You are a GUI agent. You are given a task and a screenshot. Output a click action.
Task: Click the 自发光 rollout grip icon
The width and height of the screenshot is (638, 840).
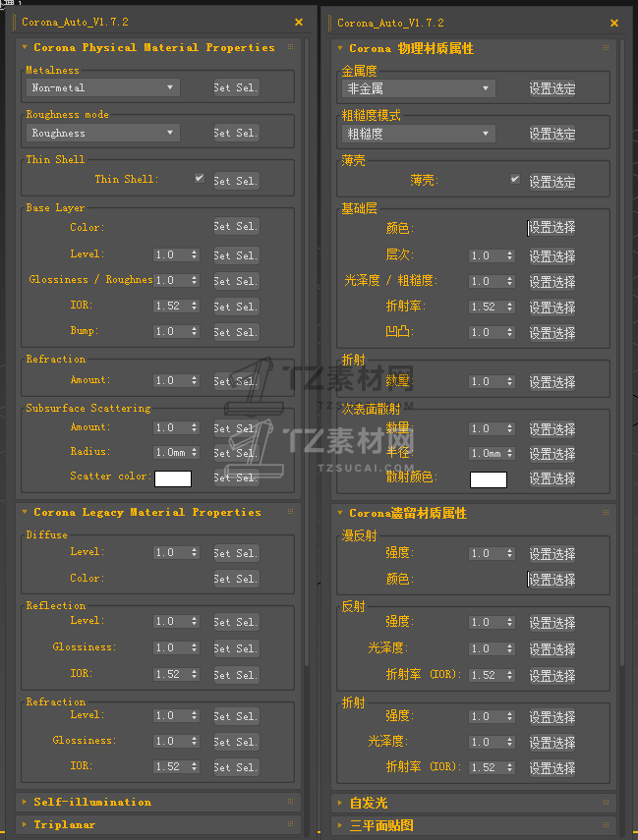click(606, 803)
